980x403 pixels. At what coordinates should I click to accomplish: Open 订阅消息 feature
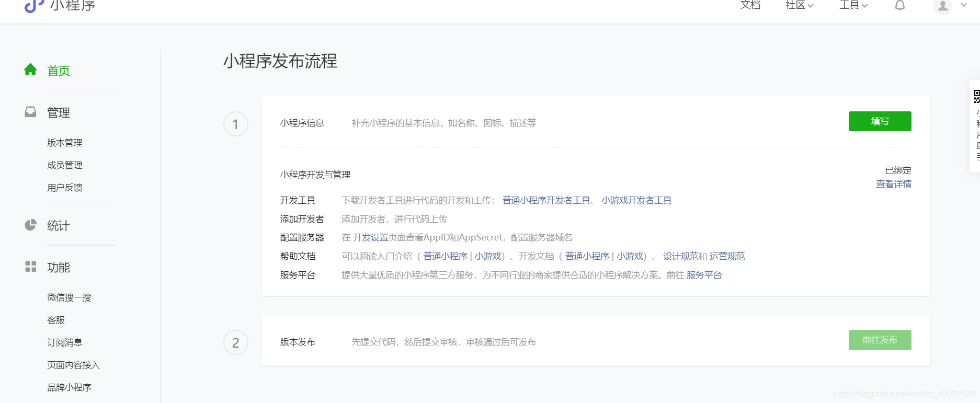[65, 342]
